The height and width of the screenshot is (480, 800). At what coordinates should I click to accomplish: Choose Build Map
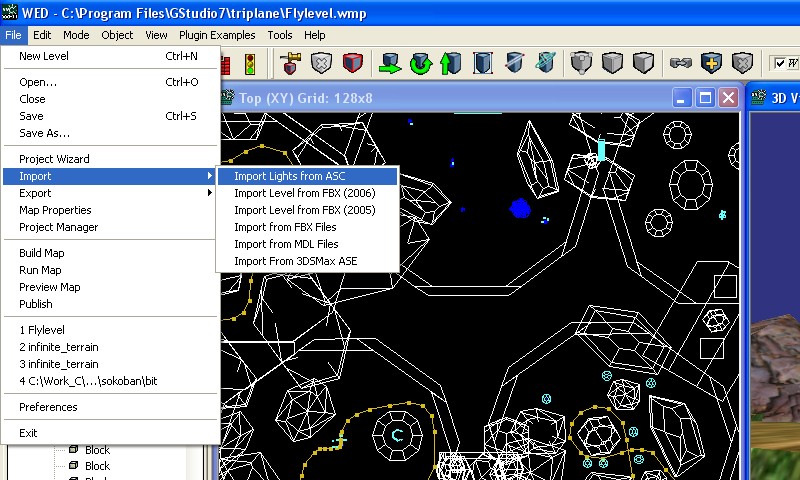click(111, 253)
